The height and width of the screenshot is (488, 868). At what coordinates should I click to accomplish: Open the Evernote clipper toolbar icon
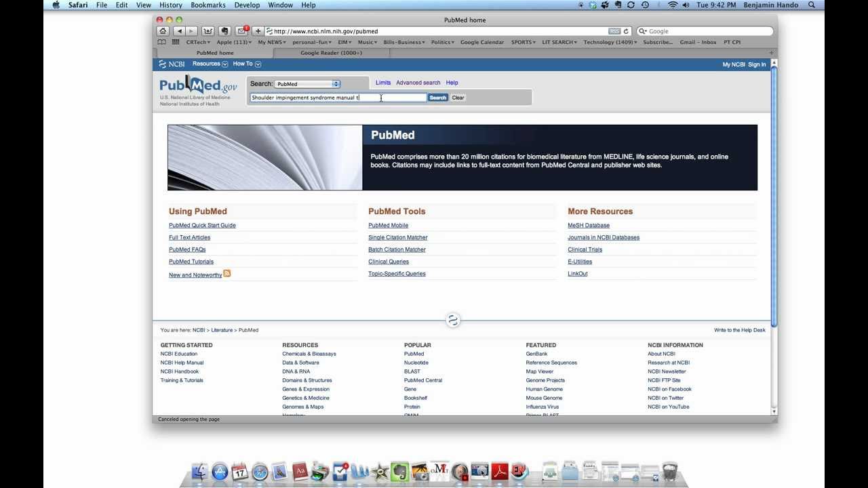pos(224,31)
